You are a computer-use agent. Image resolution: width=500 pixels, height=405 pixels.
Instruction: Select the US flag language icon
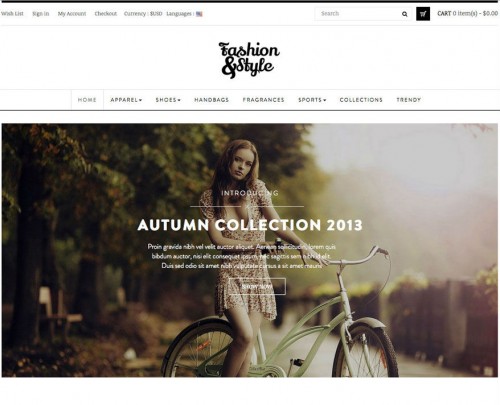(x=199, y=14)
